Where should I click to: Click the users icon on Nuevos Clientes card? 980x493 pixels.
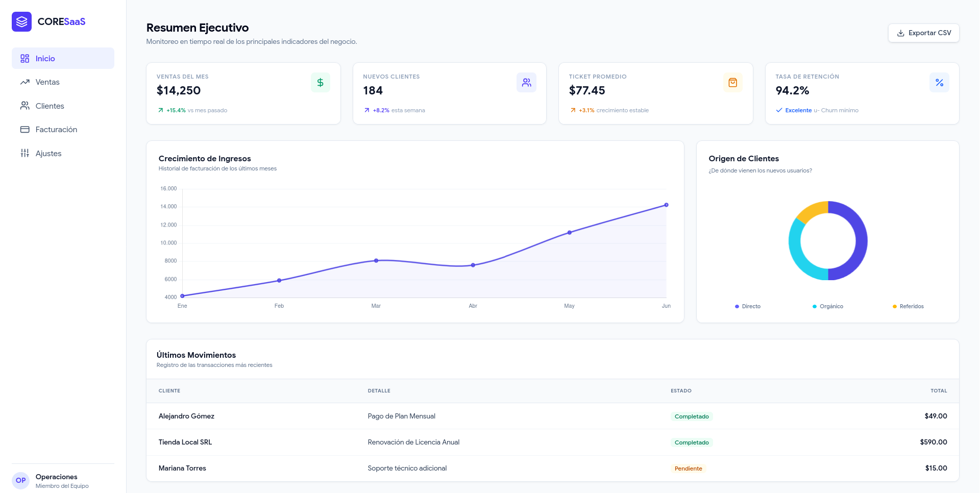coord(526,83)
